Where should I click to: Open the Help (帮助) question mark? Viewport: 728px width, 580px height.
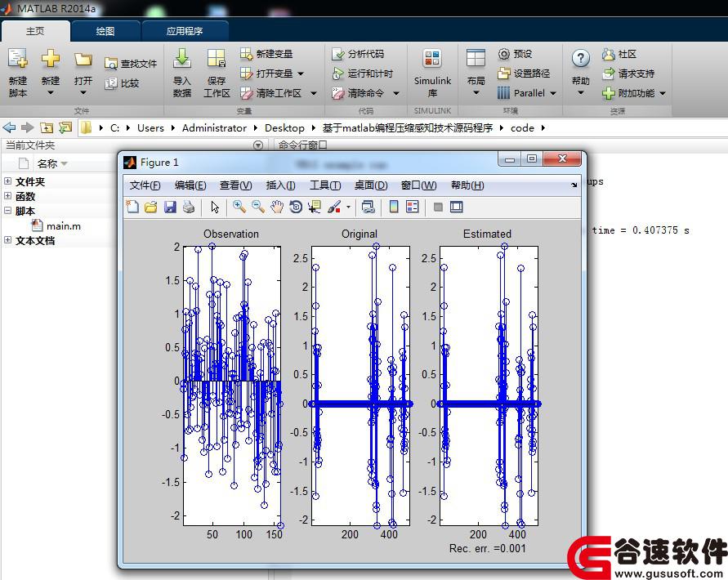[x=581, y=72]
